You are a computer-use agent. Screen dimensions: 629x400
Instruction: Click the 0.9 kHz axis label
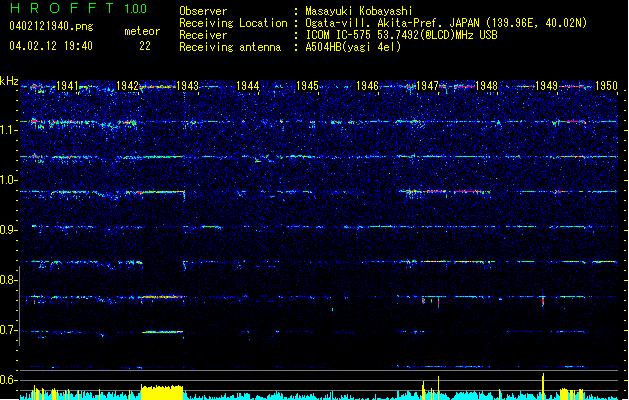(x=9, y=230)
